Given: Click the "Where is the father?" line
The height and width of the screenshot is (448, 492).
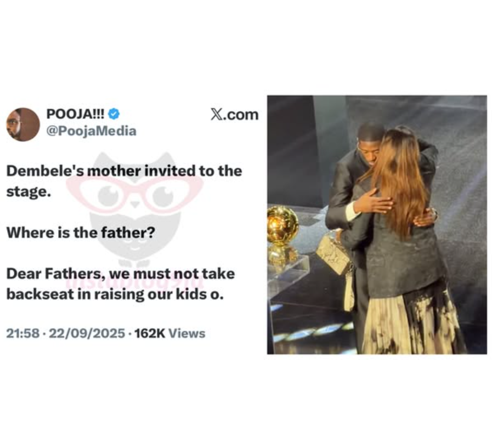Looking at the screenshot, I should pos(81,233).
